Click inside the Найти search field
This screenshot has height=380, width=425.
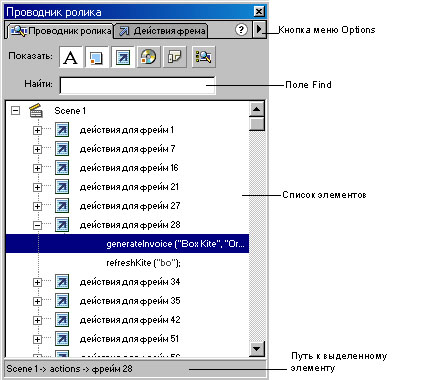coord(137,85)
